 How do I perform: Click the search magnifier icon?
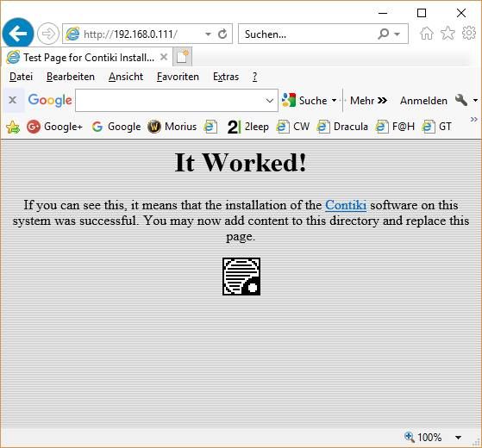coord(384,34)
